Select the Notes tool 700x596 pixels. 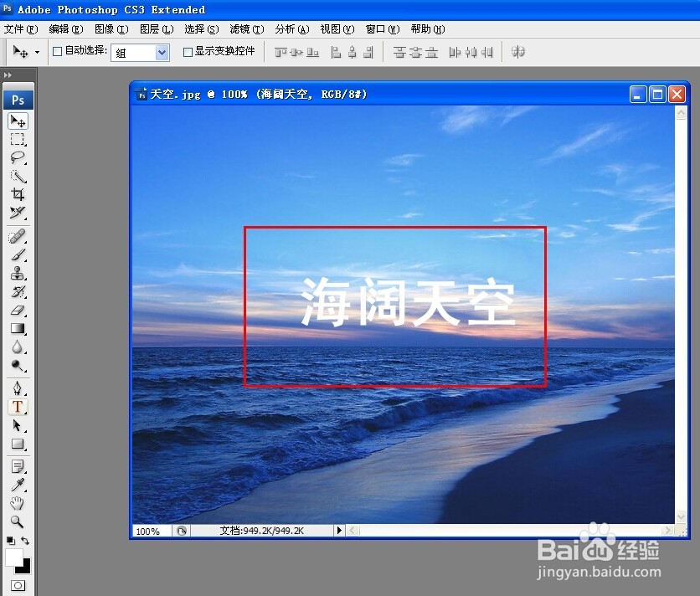pos(18,466)
